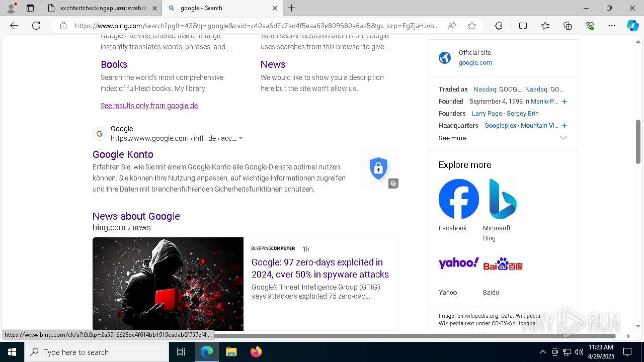Open the Extensions puzzle icon

point(499,26)
